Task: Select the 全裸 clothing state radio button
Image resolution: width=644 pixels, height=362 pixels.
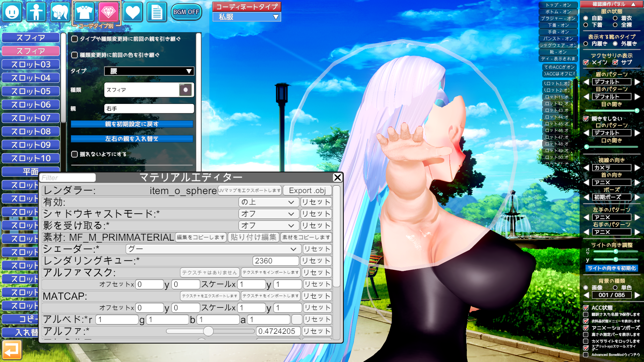Action: pyautogui.click(x=615, y=25)
